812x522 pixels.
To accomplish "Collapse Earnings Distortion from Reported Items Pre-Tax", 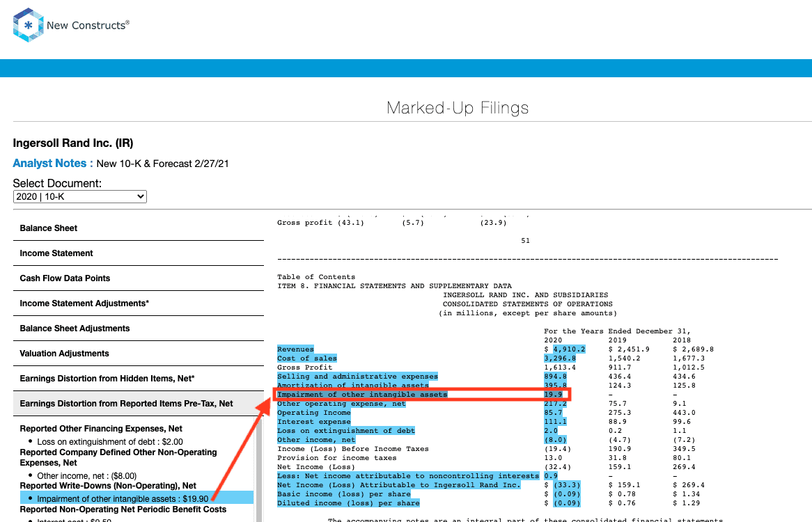I will [x=139, y=404].
